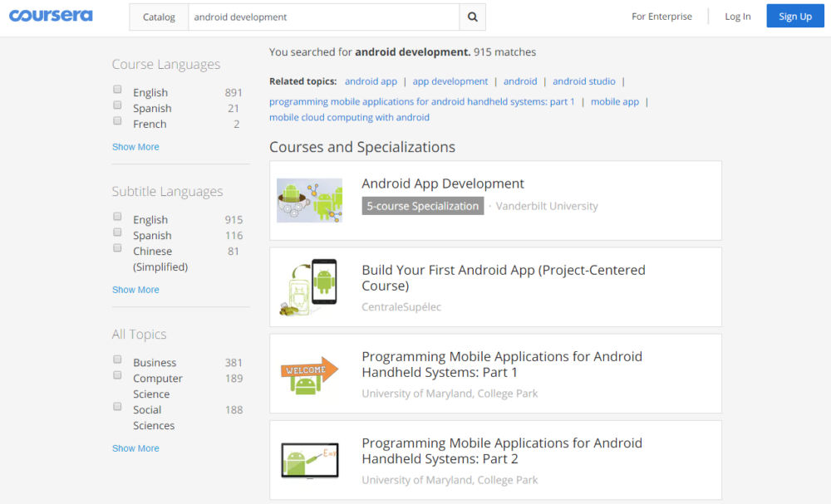831x504 pixels.
Task: Open the Android App Development course thumbnail
Action: pos(309,200)
